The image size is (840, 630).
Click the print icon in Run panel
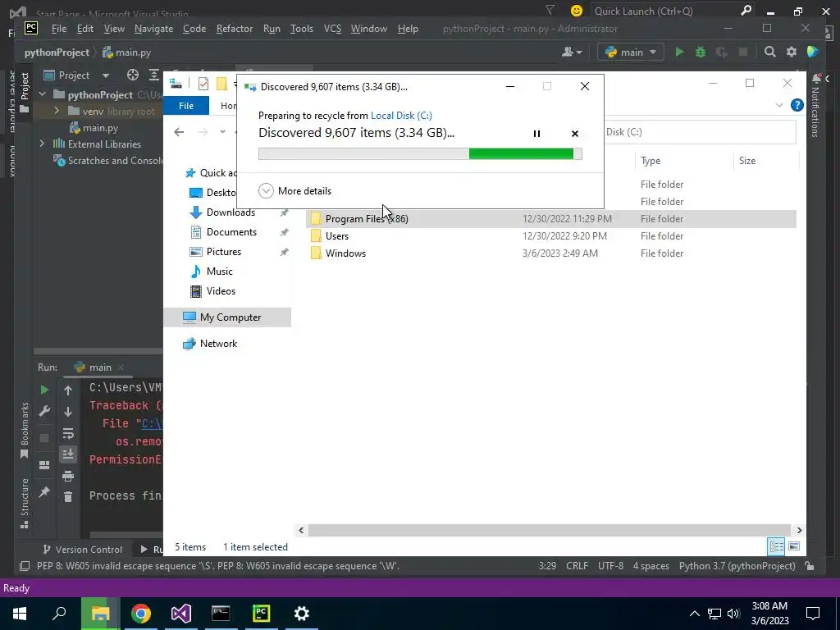68,476
